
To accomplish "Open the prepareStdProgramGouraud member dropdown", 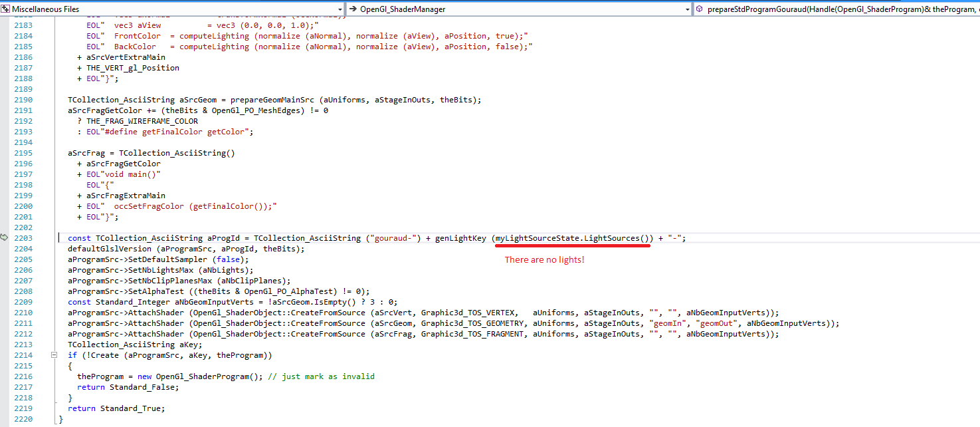I will 837,9.
